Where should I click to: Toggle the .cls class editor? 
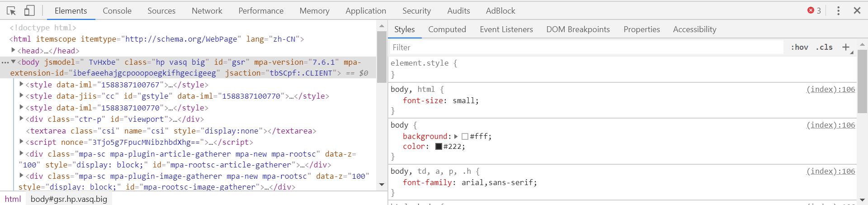click(x=824, y=47)
